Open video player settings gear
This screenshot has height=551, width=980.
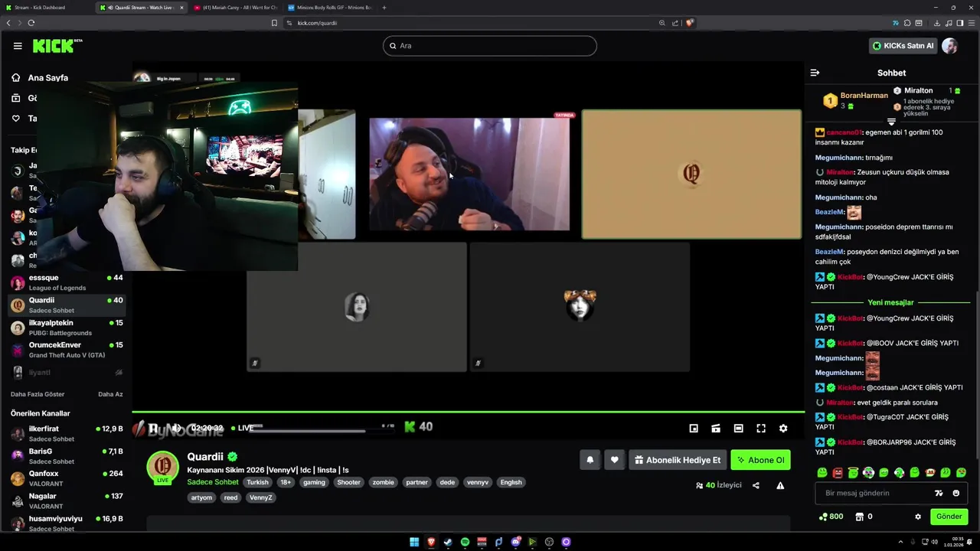click(x=783, y=429)
